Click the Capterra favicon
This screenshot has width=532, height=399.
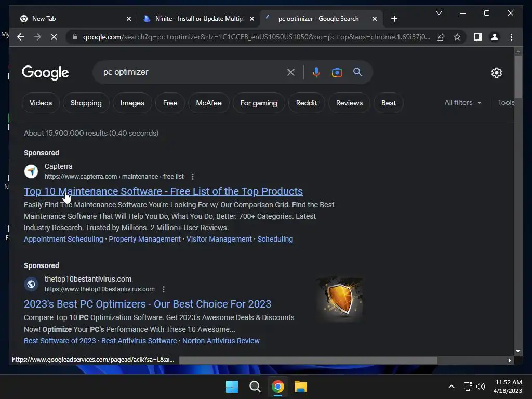click(x=31, y=171)
